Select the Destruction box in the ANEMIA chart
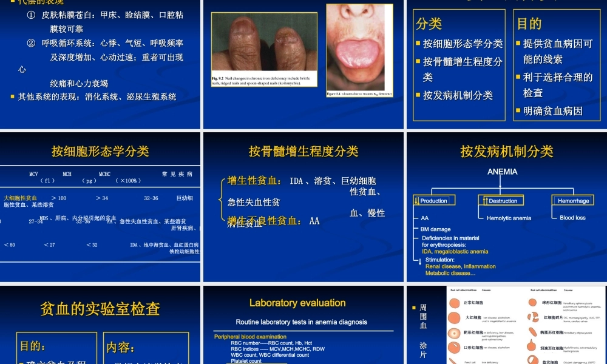This screenshot has height=364, width=607. pos(501,200)
